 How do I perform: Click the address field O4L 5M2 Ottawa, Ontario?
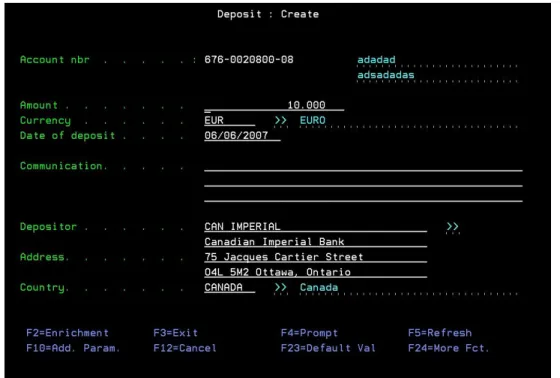click(315, 272)
